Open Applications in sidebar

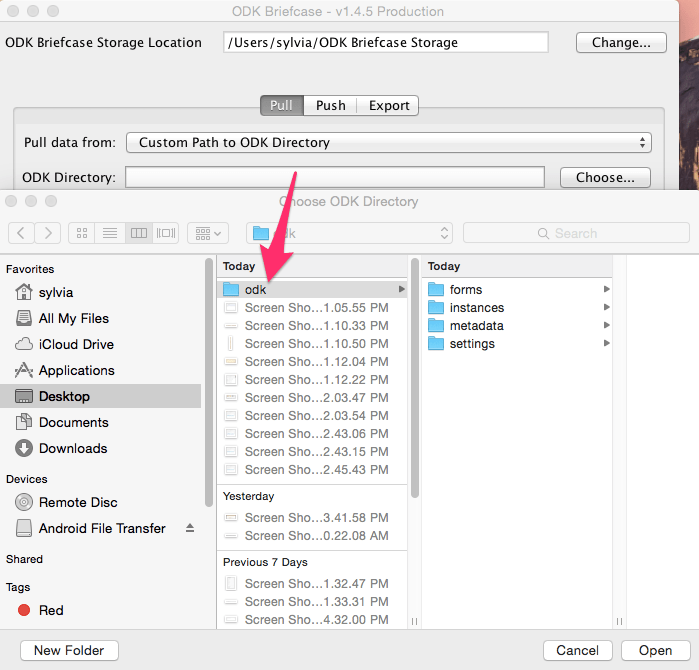[x=100, y=370]
